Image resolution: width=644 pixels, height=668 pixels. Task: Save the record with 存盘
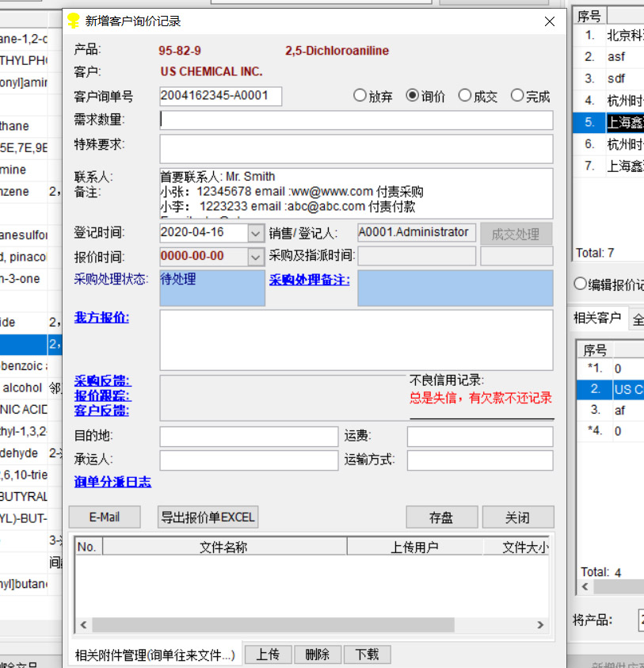441,517
